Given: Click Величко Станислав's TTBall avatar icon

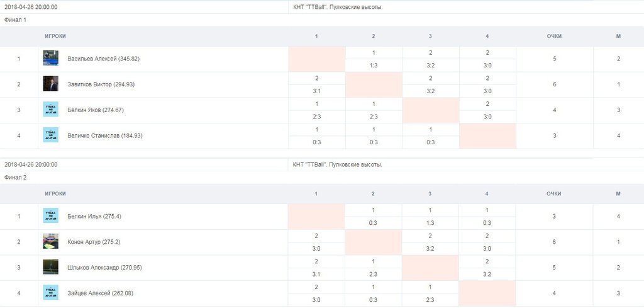Looking at the screenshot, I should tap(51, 135).
